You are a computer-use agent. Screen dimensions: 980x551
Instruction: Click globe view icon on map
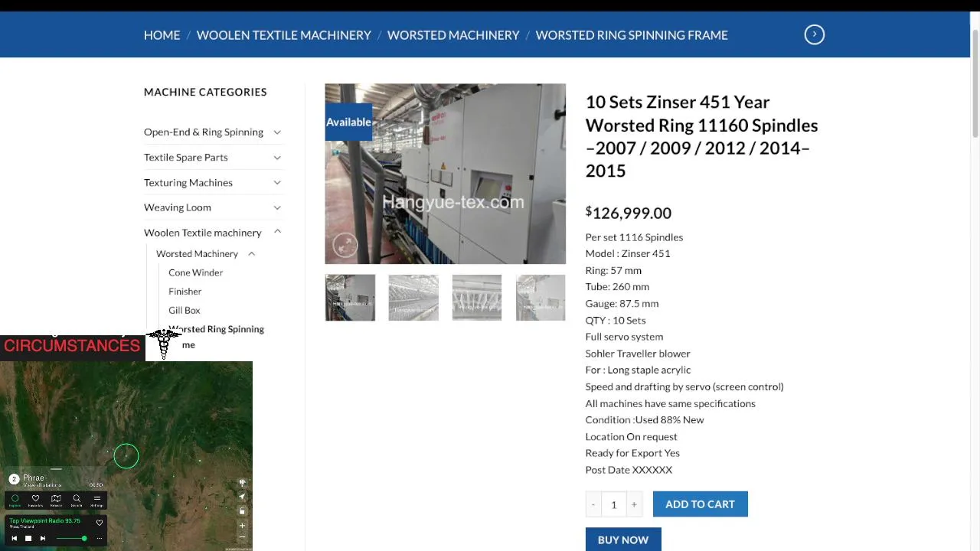click(x=242, y=483)
